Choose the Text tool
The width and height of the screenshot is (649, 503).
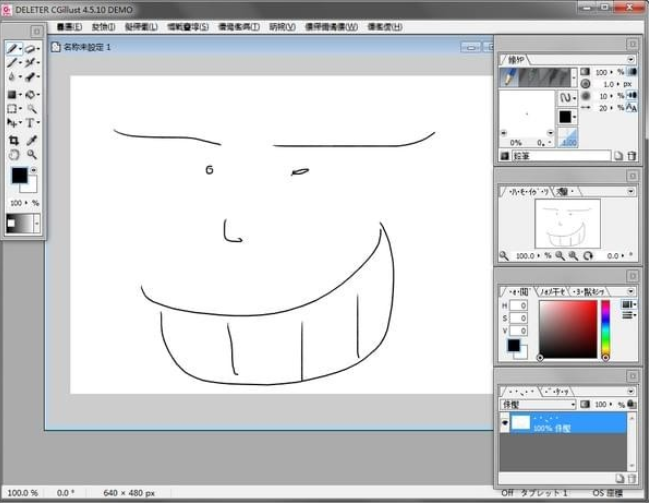tap(31, 123)
